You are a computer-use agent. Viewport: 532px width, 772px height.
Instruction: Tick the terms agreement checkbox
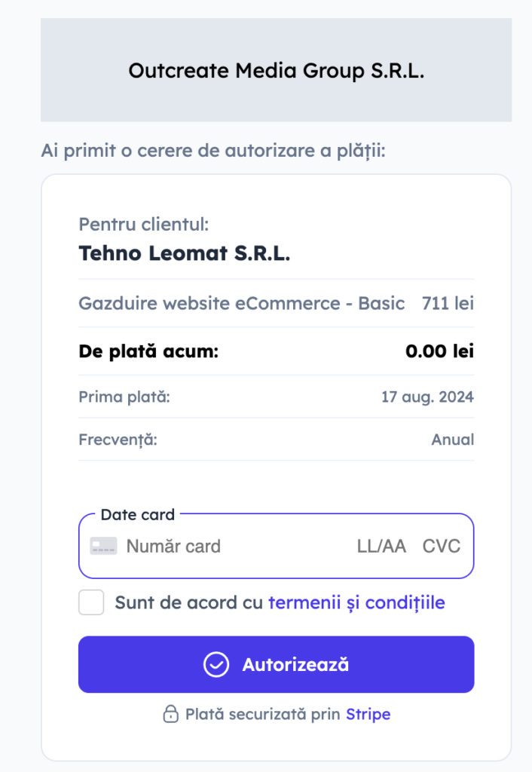click(91, 603)
